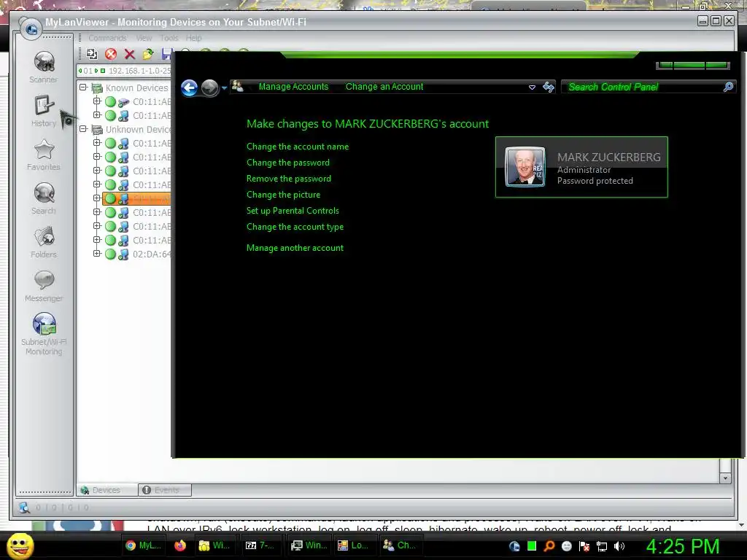Click Manage another account link

[295, 248]
